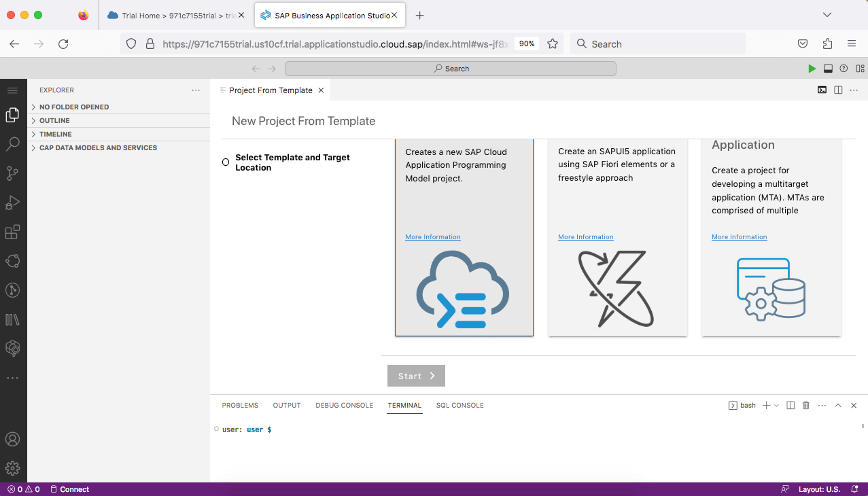Image resolution: width=868 pixels, height=496 pixels.
Task: Open the help question mark icon
Action: (x=844, y=69)
